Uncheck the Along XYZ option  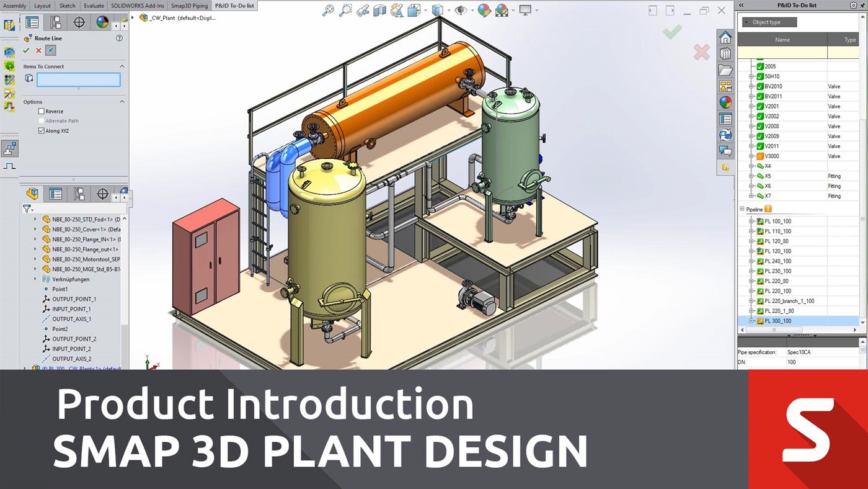[x=42, y=130]
